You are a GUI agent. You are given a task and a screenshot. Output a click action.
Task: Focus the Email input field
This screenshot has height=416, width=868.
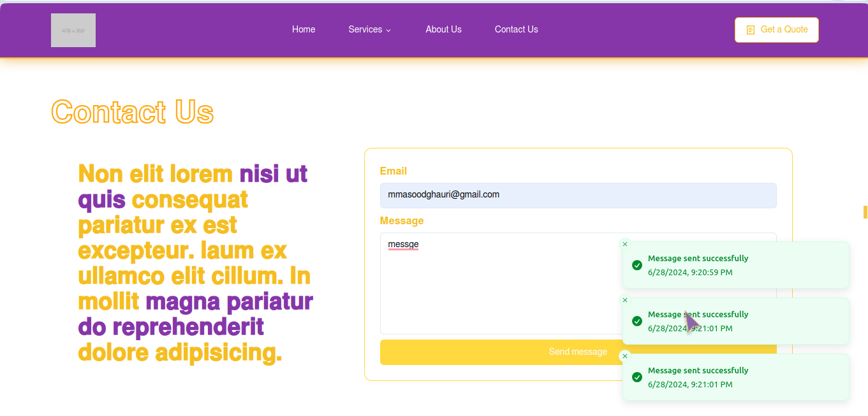click(x=578, y=196)
